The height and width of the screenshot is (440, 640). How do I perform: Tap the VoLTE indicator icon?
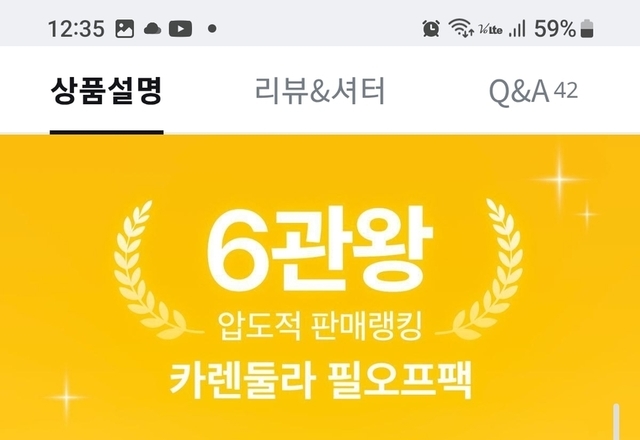tap(490, 29)
